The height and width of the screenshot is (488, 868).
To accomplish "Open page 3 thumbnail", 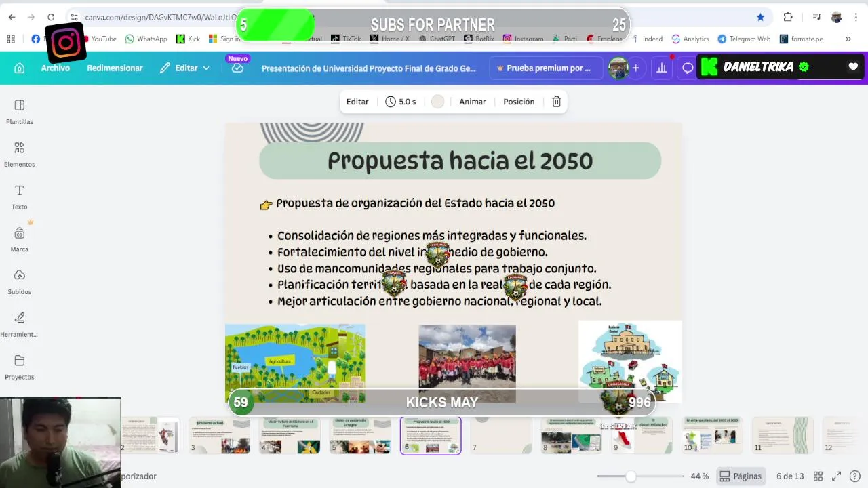I will (219, 435).
